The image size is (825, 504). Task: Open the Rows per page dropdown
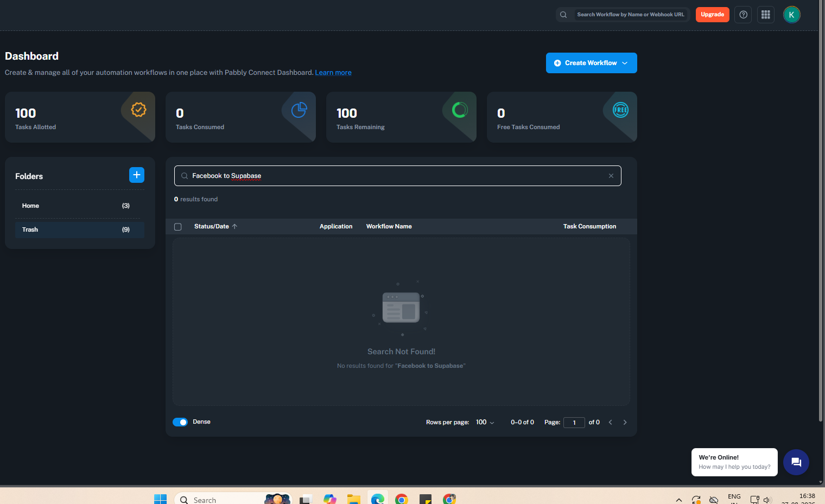point(485,422)
